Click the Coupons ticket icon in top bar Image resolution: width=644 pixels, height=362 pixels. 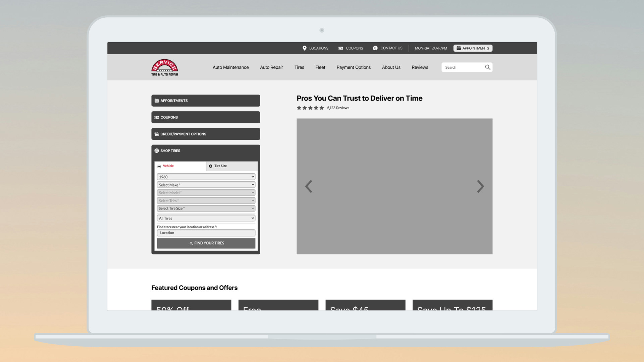(340, 48)
